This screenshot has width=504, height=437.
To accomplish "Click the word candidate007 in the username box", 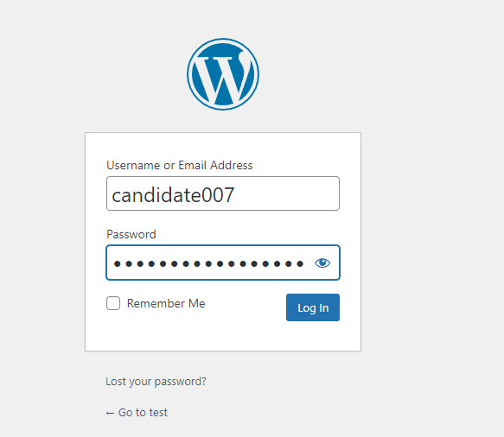I will pyautogui.click(x=173, y=195).
